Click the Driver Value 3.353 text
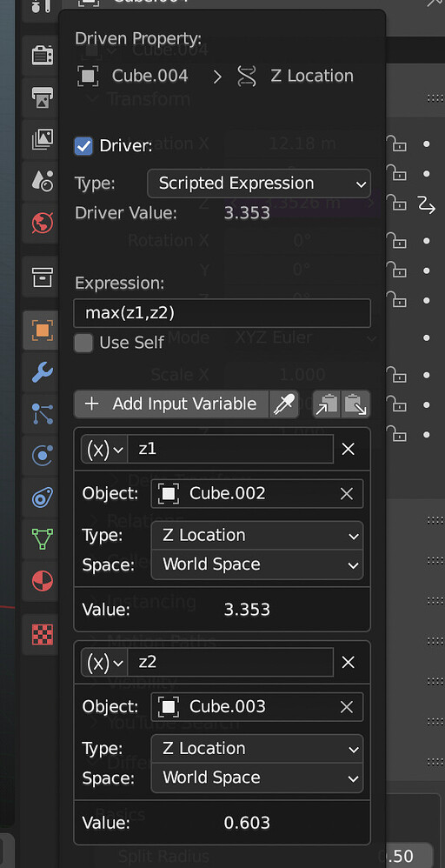 point(247,213)
